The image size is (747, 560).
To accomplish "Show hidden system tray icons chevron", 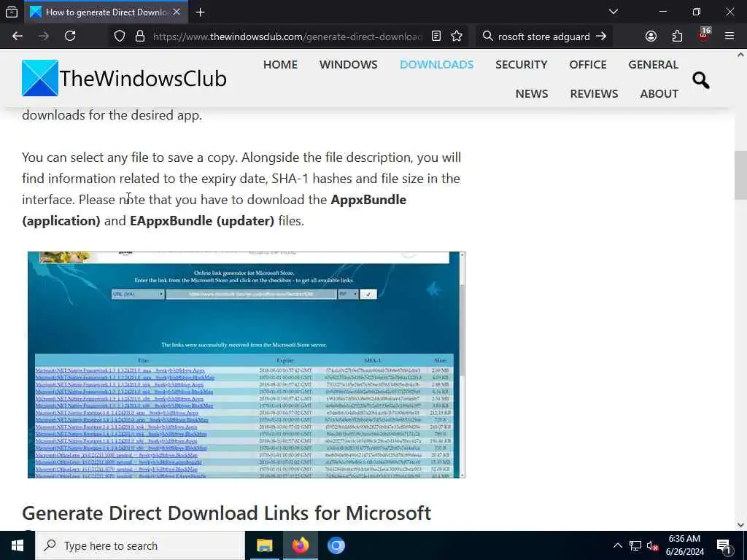I will point(617,545).
